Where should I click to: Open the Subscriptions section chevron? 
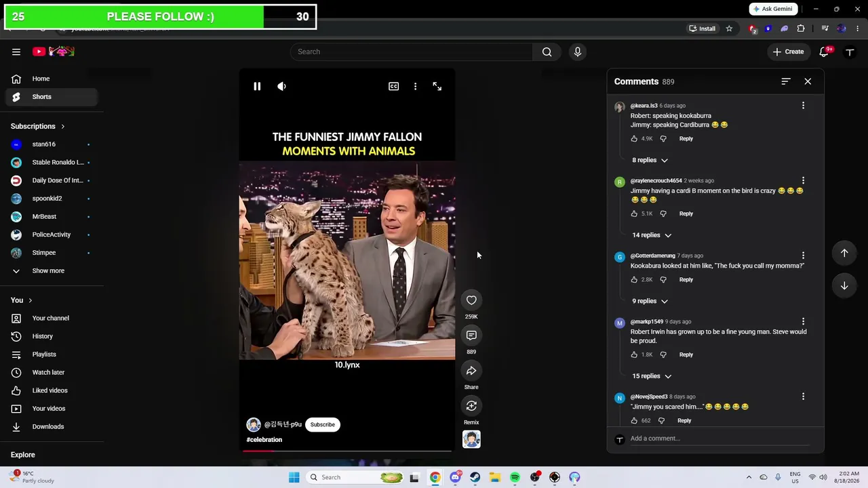click(x=63, y=126)
